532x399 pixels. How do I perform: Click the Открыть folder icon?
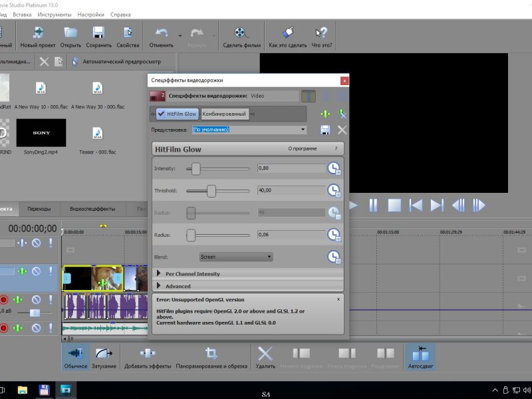point(70,33)
